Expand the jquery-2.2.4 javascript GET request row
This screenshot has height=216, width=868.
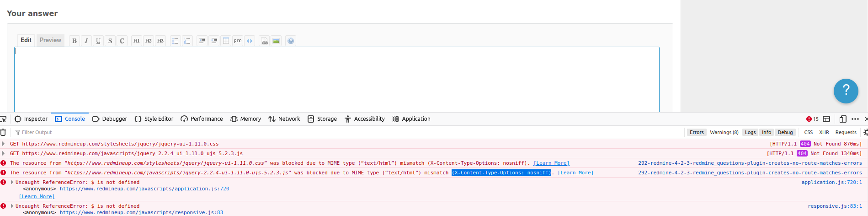[x=4, y=153]
